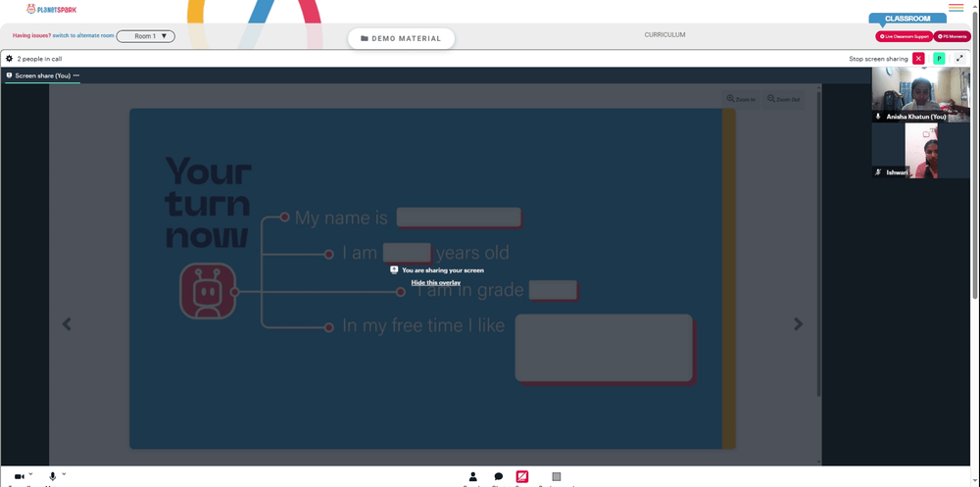Click Zoom In on the slide
The image size is (980, 487).
pyautogui.click(x=741, y=99)
